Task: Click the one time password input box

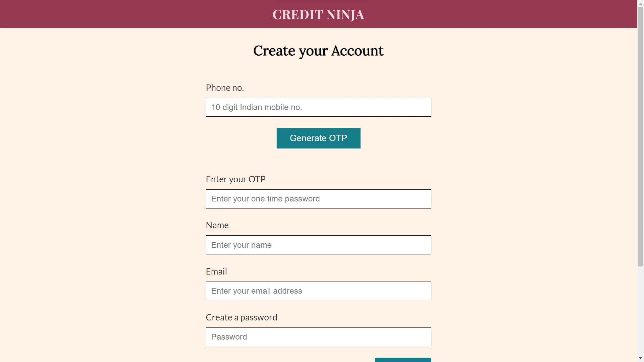Action: [318, 199]
